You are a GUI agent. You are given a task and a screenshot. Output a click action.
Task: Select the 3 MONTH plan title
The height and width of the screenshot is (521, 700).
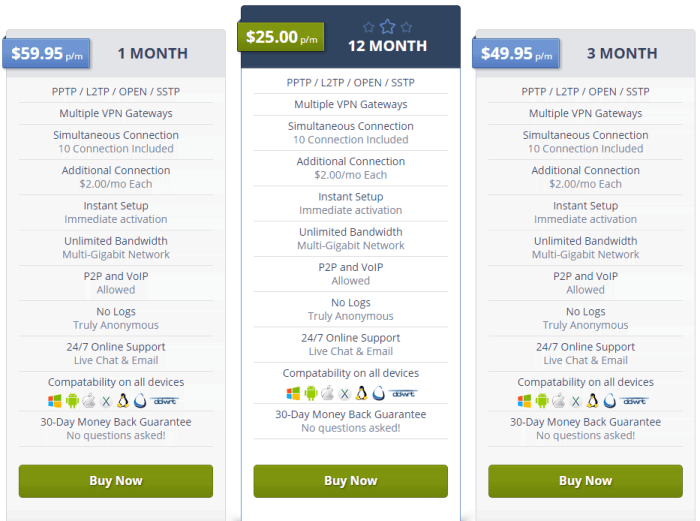(622, 54)
